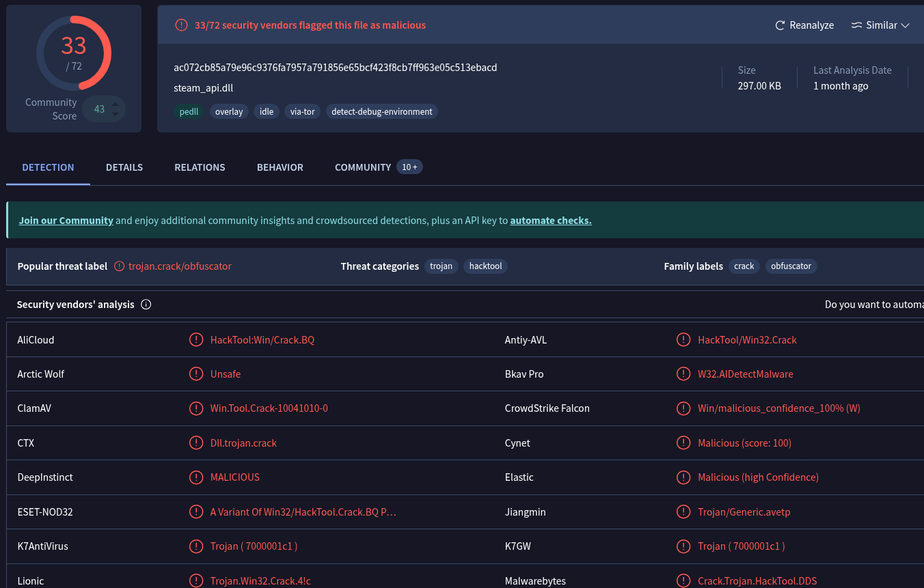Click the 1 month ago analysis date
This screenshot has height=588, width=924.
click(x=841, y=86)
